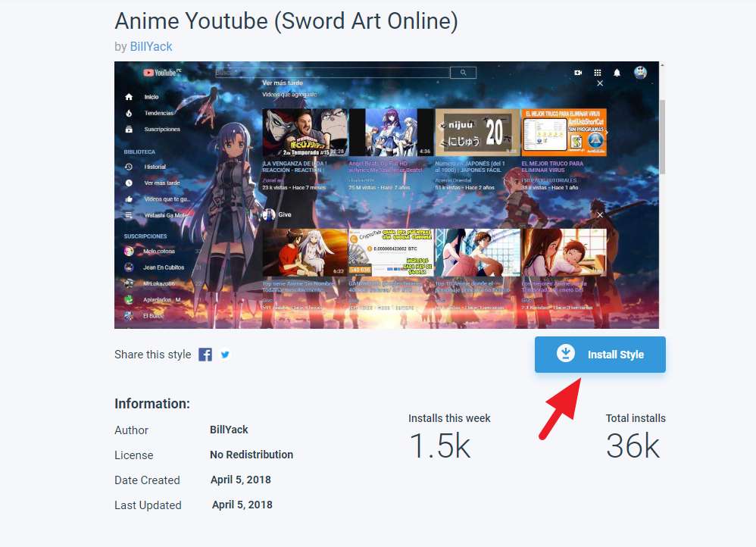Click the YouTube logo in the preview

coord(160,73)
